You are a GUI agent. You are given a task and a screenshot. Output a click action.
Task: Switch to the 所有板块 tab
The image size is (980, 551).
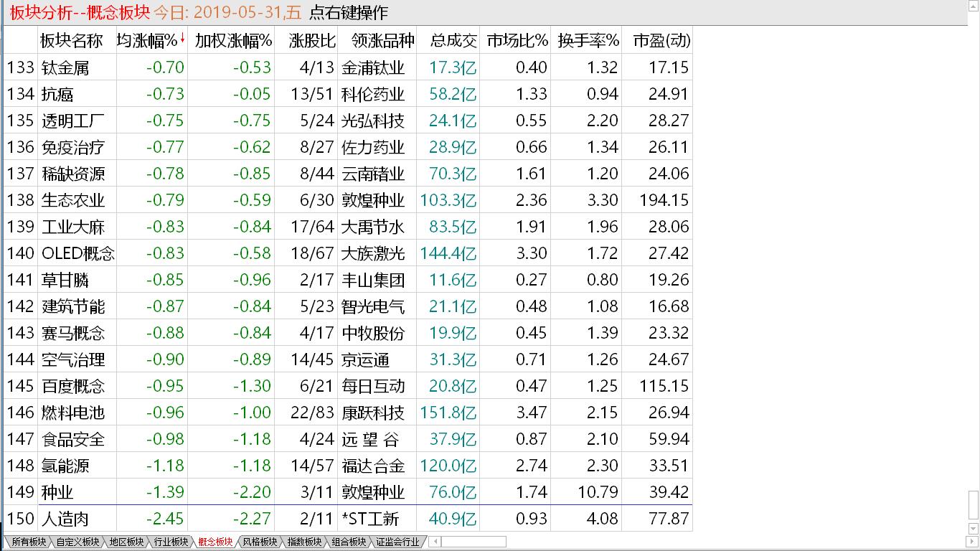[x=29, y=542]
